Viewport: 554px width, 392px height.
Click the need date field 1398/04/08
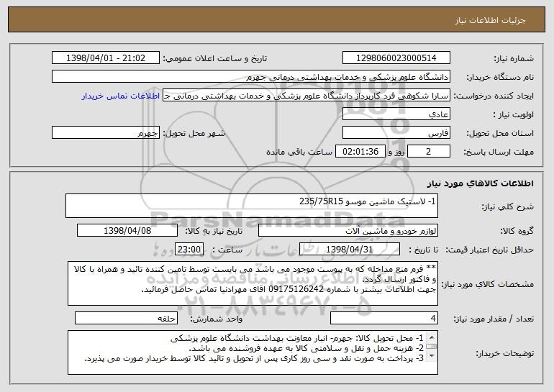click(127, 231)
